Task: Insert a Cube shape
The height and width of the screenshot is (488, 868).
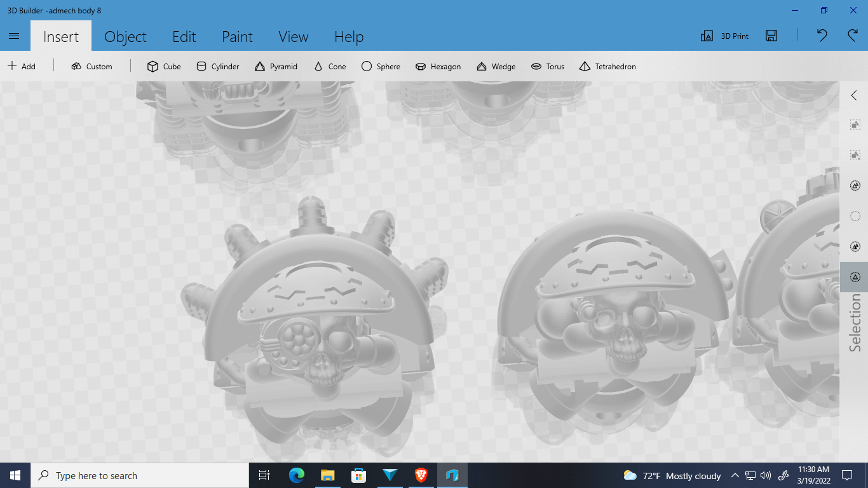Action: (x=164, y=66)
